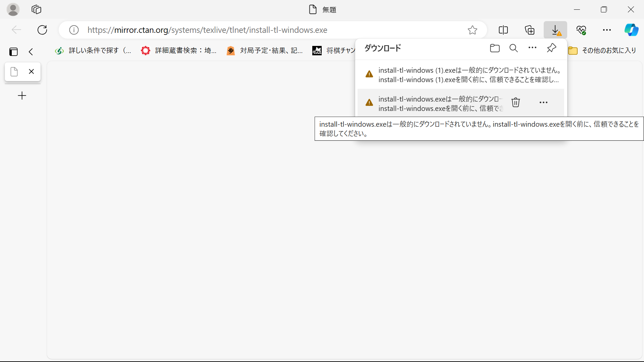Open the profile avatar menu
644x362 pixels.
pos(13,10)
